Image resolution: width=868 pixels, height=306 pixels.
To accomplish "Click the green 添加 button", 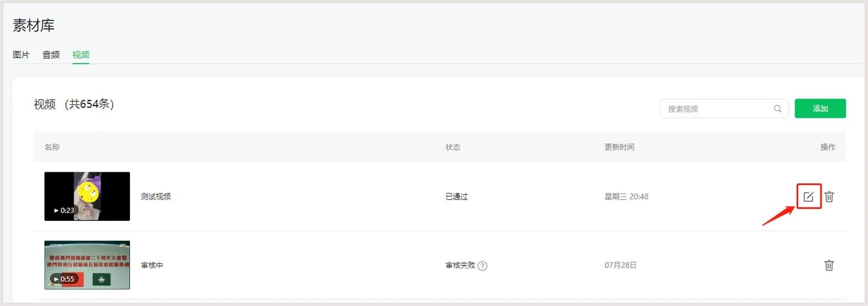I will coord(820,109).
